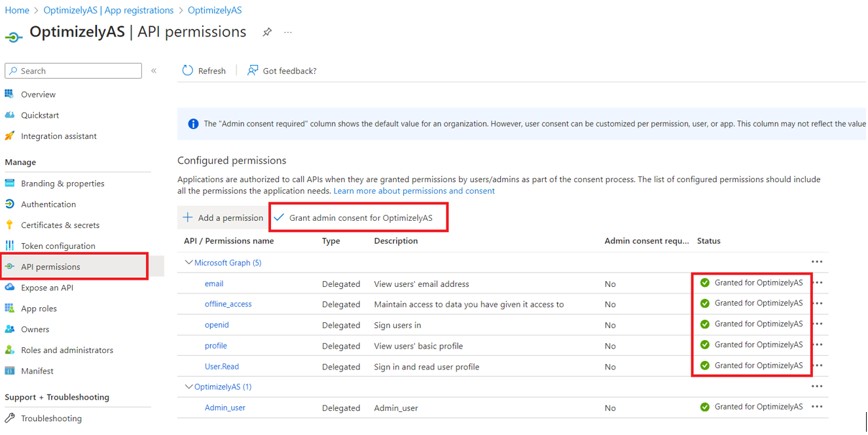Click the Troubleshooting wrench icon
The height and width of the screenshot is (435, 868).
(10, 418)
